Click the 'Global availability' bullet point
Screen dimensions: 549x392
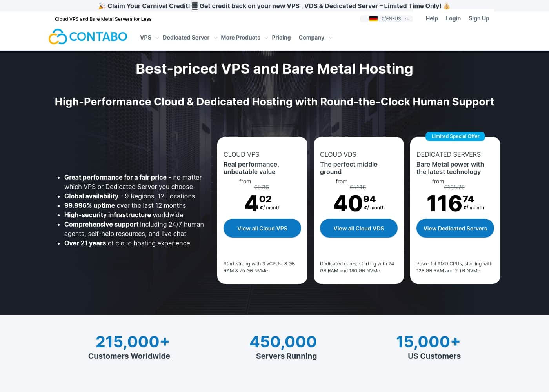pos(129,196)
